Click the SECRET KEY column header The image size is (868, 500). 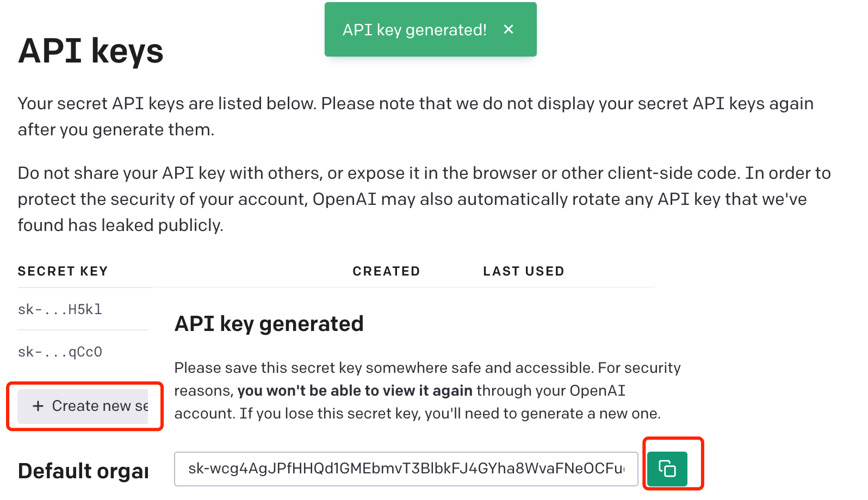[x=63, y=271]
